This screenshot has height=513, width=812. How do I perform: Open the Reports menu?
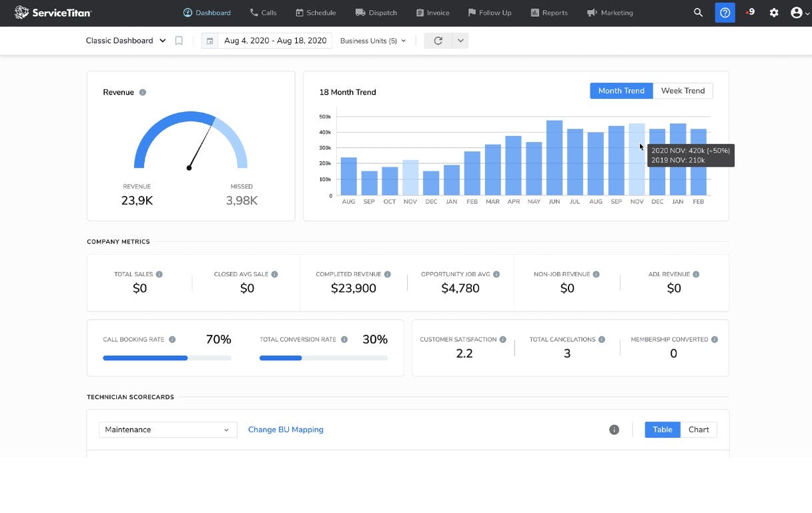[x=549, y=13]
